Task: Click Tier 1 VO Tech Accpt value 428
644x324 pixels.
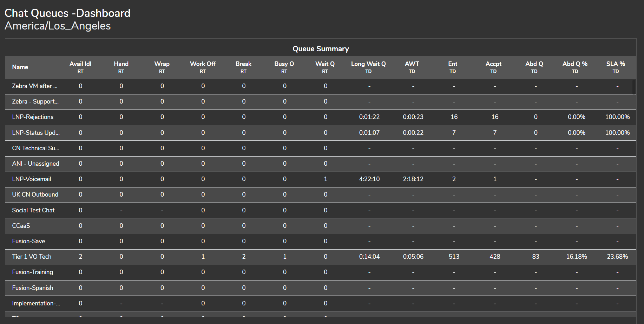Action: click(495, 257)
